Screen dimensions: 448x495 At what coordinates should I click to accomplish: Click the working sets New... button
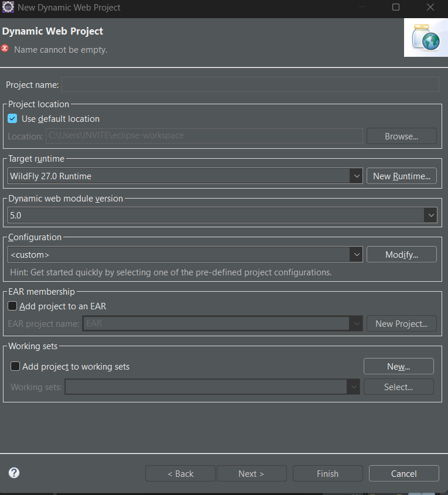399,366
